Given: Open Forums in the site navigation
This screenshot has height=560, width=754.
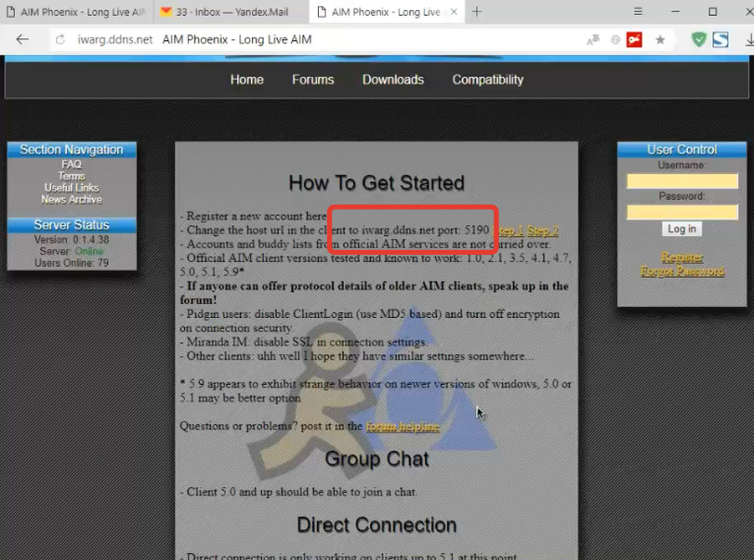Looking at the screenshot, I should pyautogui.click(x=312, y=80).
